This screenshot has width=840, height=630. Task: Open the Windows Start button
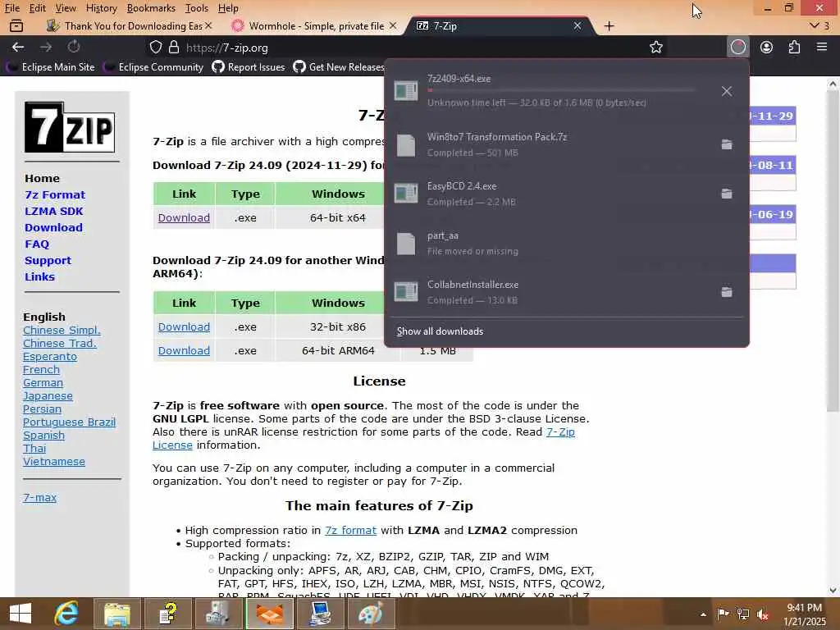click(21, 614)
